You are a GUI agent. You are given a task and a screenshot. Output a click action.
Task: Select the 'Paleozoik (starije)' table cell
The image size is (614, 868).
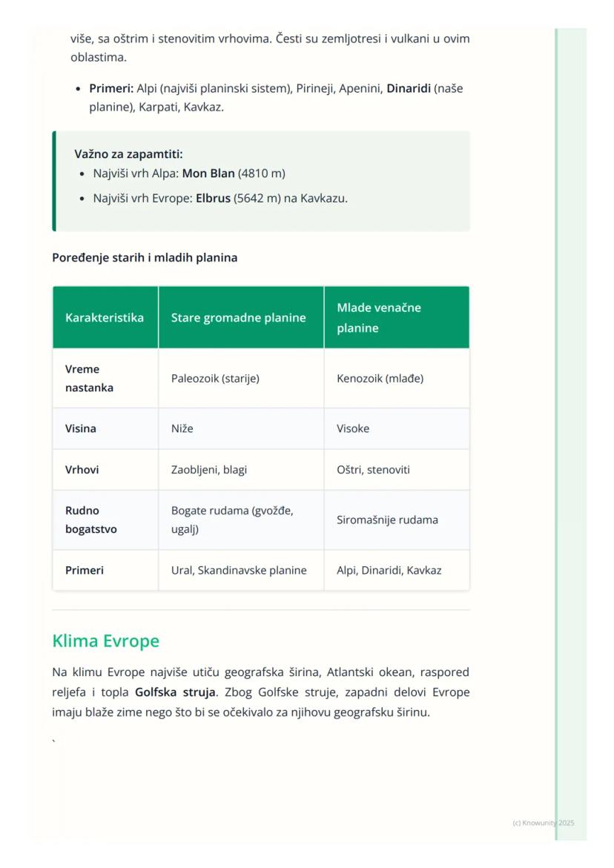point(215,378)
